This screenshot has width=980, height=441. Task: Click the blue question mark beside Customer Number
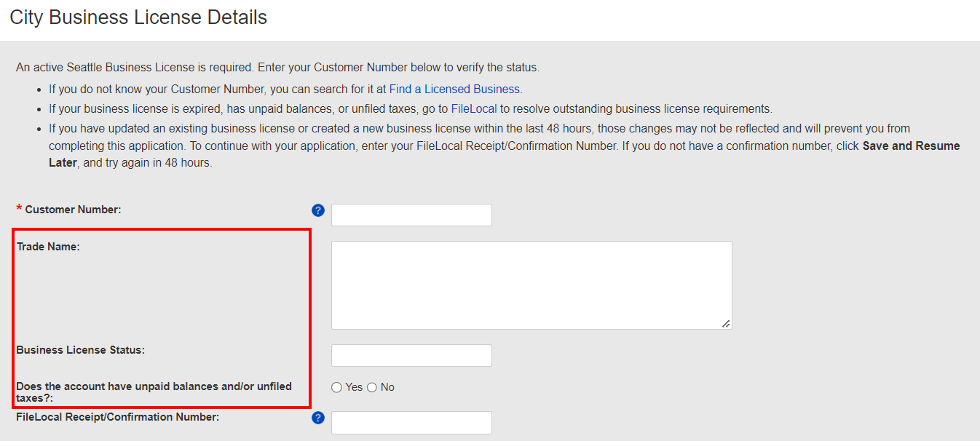pyautogui.click(x=318, y=210)
